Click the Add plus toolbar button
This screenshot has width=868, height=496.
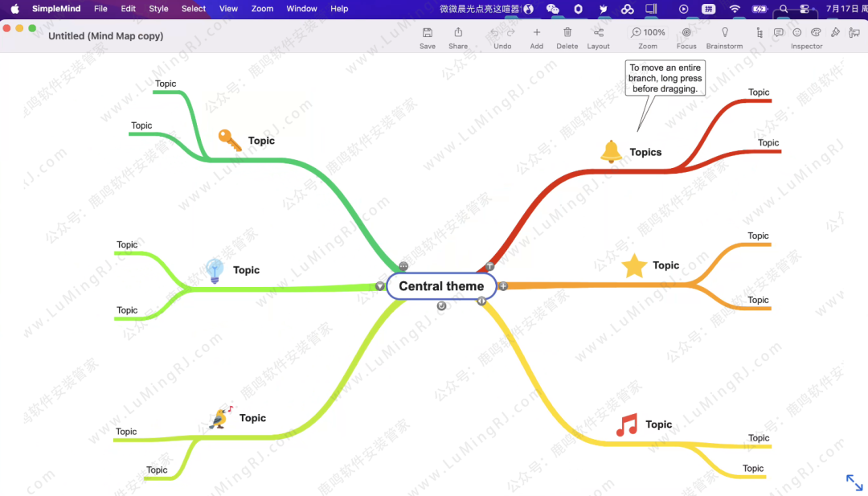click(x=537, y=33)
